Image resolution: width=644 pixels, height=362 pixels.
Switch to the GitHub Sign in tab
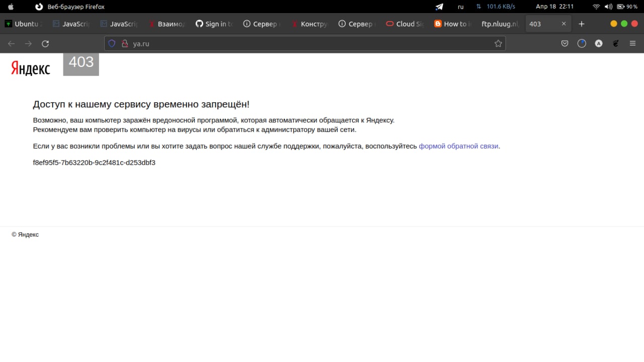tap(214, 24)
